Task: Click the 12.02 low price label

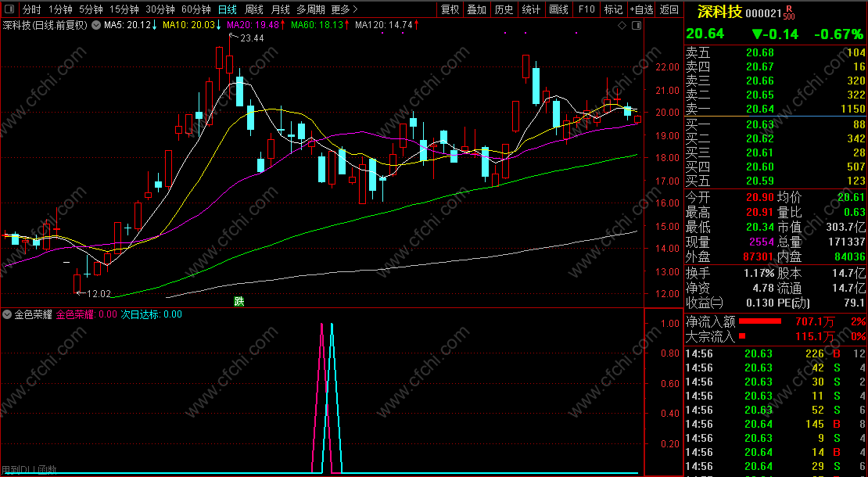Action: [x=99, y=294]
